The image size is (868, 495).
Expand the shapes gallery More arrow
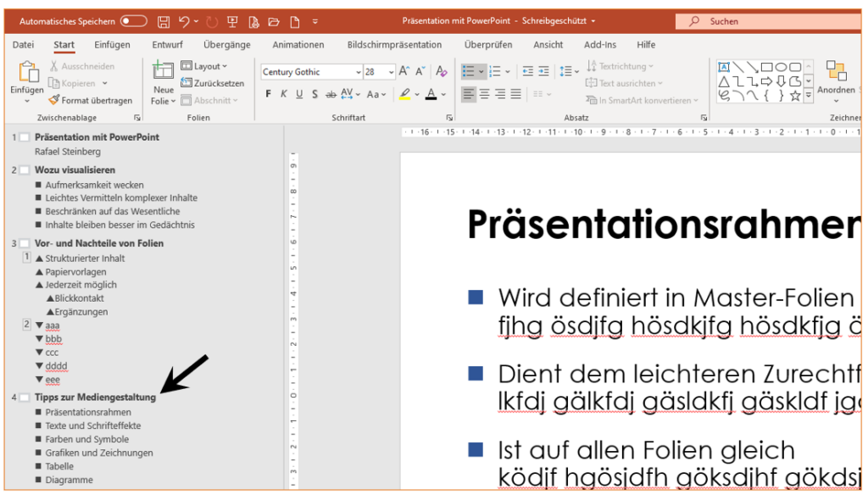click(809, 96)
